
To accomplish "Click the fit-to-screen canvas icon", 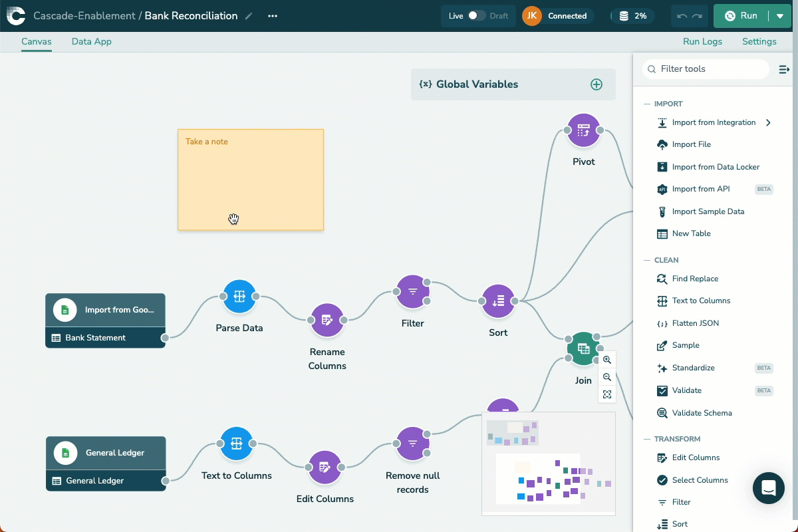I will point(606,394).
